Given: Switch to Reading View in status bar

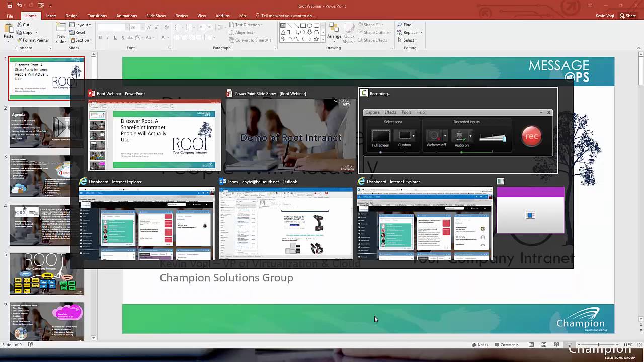Looking at the screenshot, I should pyautogui.click(x=556, y=345).
